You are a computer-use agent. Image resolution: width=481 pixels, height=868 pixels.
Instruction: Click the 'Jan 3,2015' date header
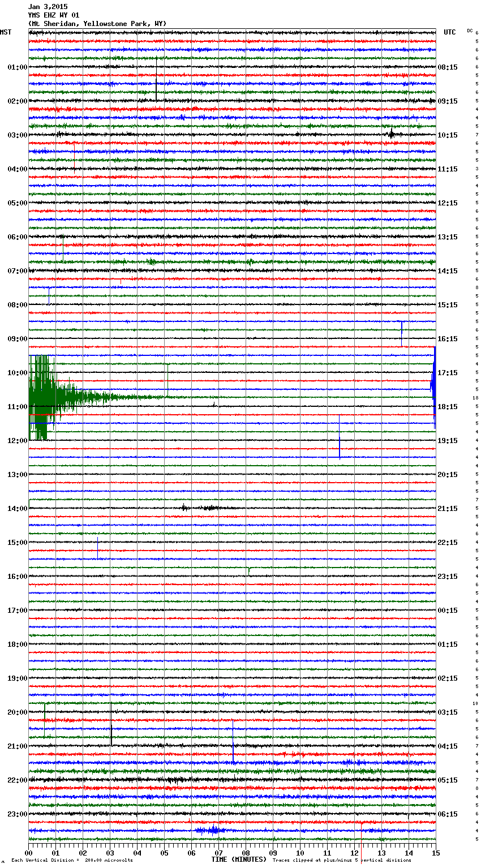click(x=48, y=7)
